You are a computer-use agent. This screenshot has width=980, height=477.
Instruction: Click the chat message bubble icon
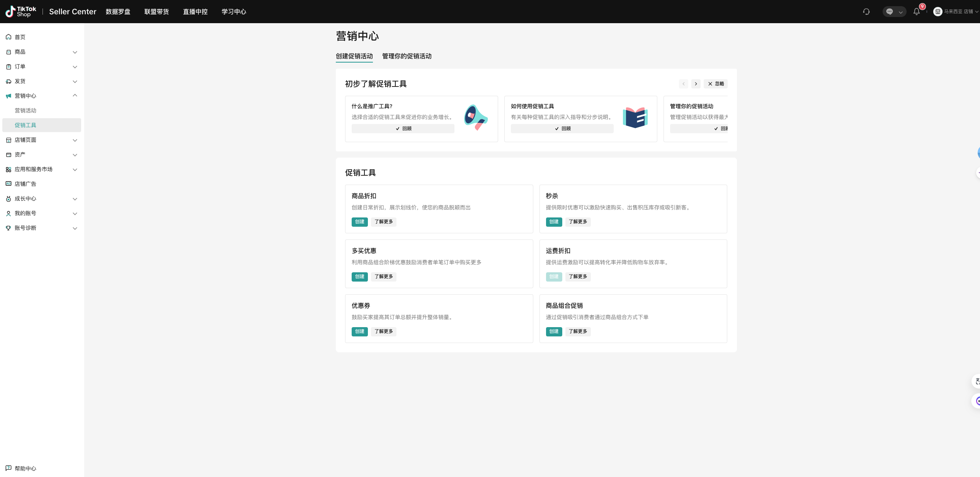(890, 12)
